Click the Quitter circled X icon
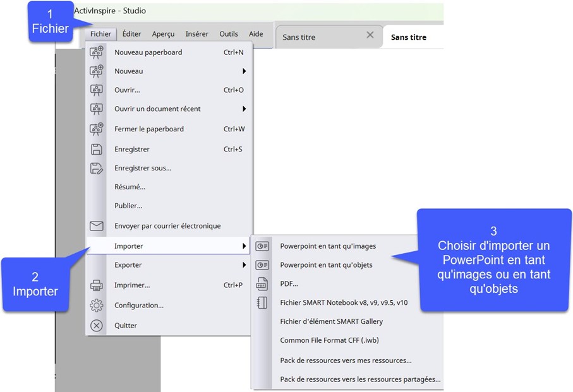This screenshot has width=573, height=392. 97,326
